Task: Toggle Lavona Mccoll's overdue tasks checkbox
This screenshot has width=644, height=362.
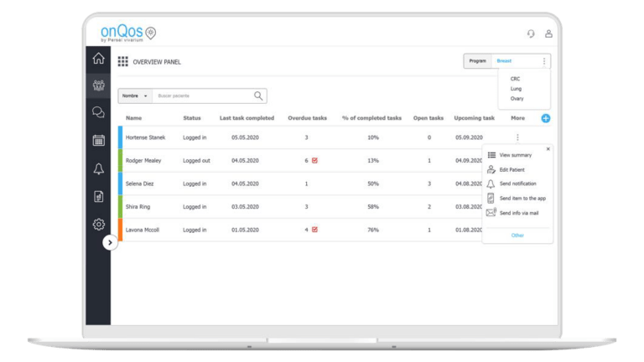Action: (x=314, y=229)
